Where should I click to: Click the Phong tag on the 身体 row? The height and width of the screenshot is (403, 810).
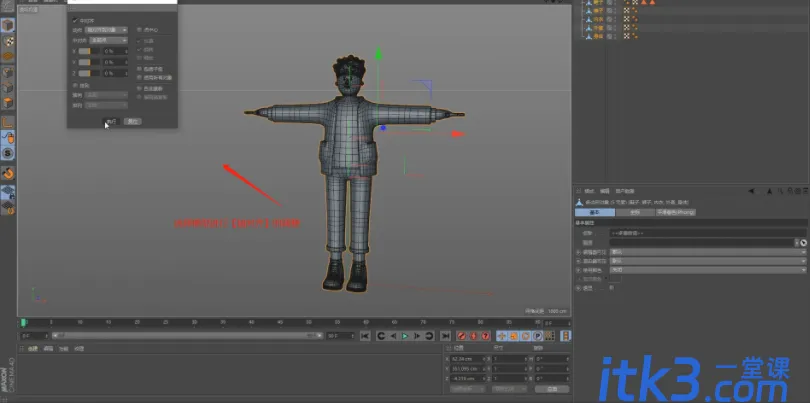click(x=634, y=36)
